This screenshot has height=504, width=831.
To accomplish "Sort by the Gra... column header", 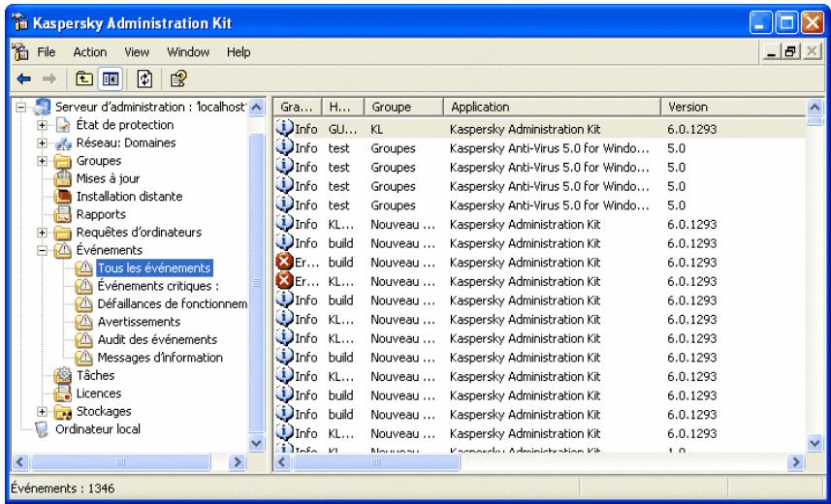I will (299, 107).
